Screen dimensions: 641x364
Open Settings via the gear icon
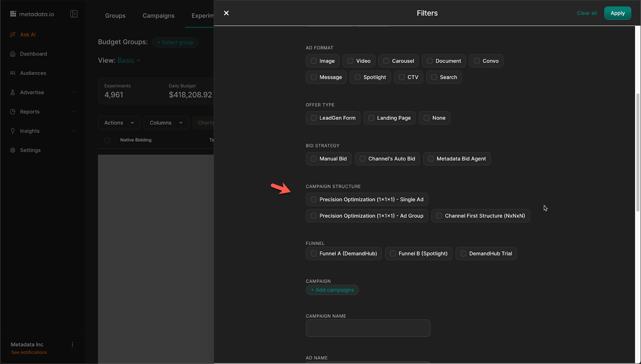[x=12, y=150]
